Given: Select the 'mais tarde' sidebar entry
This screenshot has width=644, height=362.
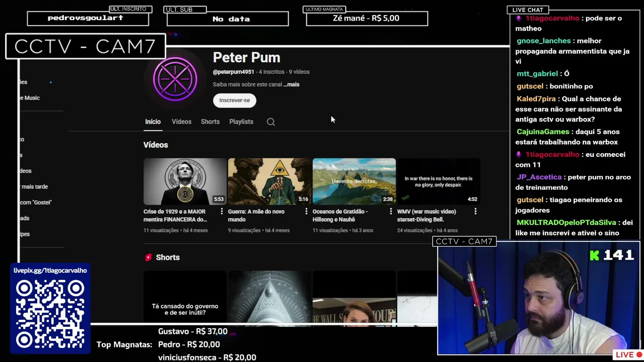Looking at the screenshot, I should point(34,187).
